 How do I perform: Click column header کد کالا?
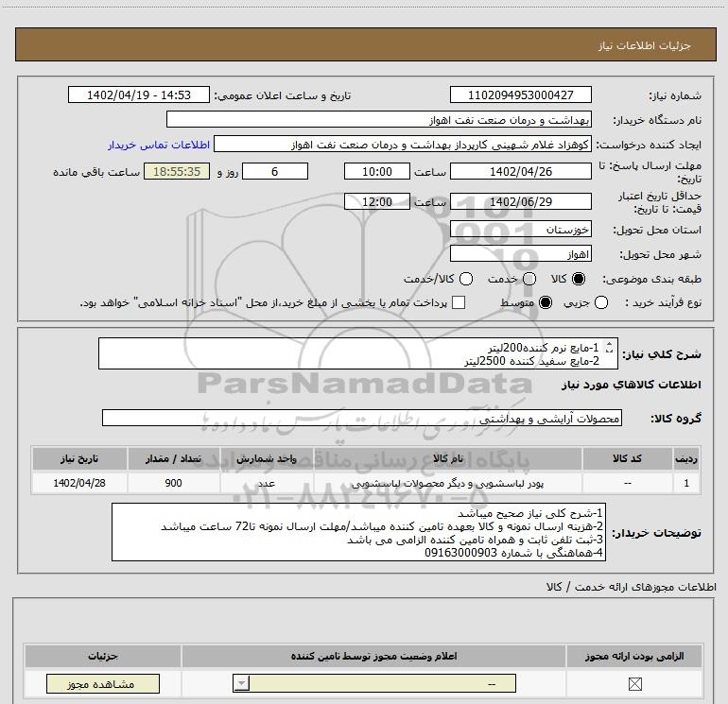627,458
